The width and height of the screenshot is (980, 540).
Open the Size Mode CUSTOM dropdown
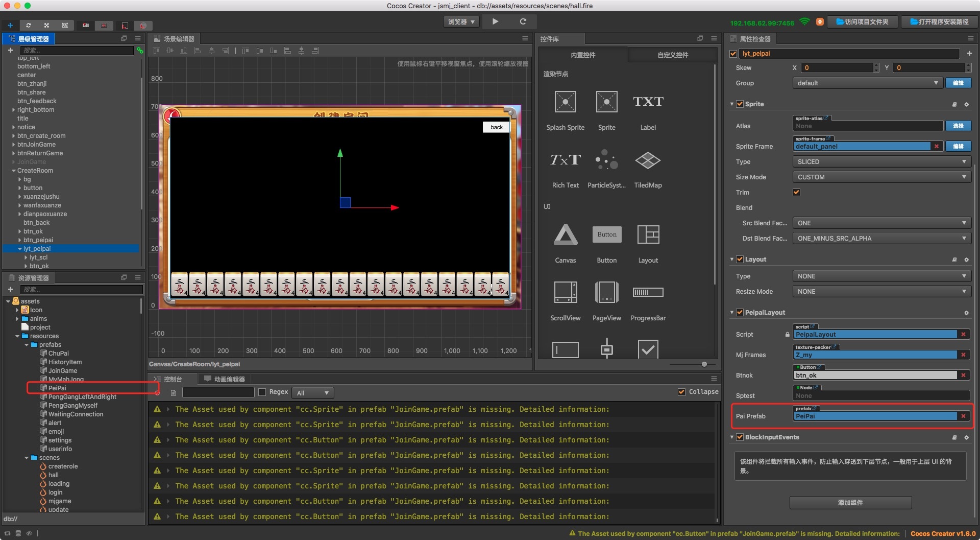pos(881,177)
